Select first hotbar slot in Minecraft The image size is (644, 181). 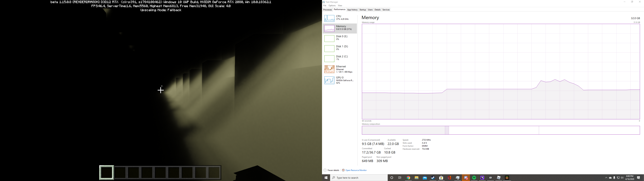(x=107, y=172)
